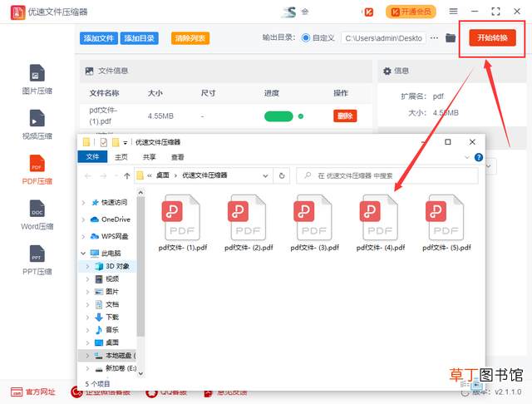Open the Word压缩 sidebar tool
The height and width of the screenshot is (404, 532).
(x=37, y=214)
